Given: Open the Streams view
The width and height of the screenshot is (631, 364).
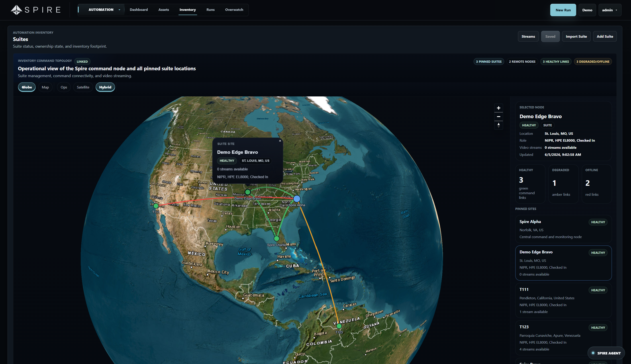Looking at the screenshot, I should tap(528, 37).
